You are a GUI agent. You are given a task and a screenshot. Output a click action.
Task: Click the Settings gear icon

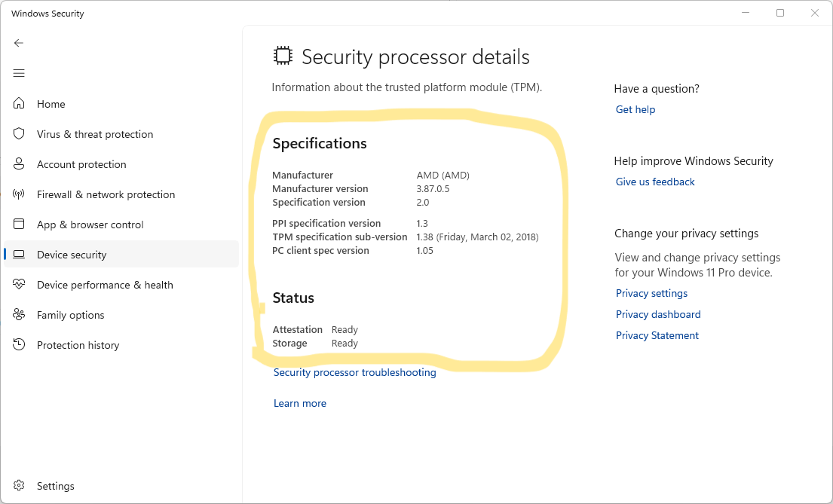pos(20,486)
